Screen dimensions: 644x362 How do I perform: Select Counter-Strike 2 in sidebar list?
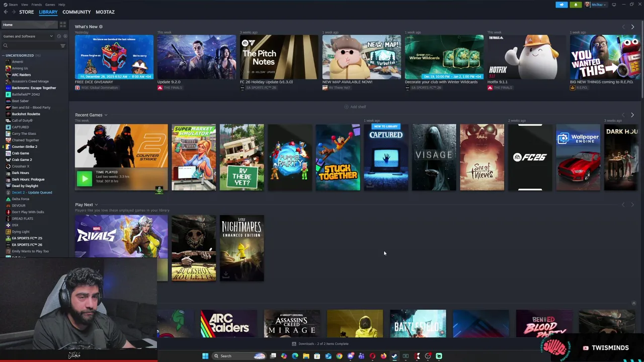24,147
